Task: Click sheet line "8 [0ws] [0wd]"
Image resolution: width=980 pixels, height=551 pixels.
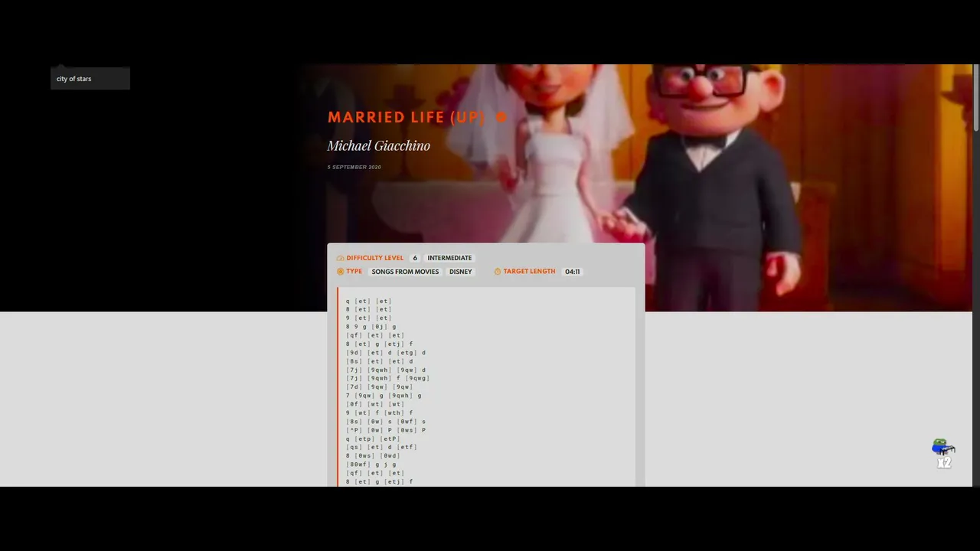Action: [x=373, y=455]
